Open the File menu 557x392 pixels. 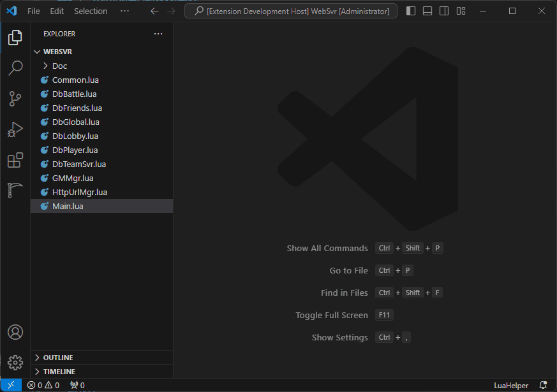[x=33, y=11]
